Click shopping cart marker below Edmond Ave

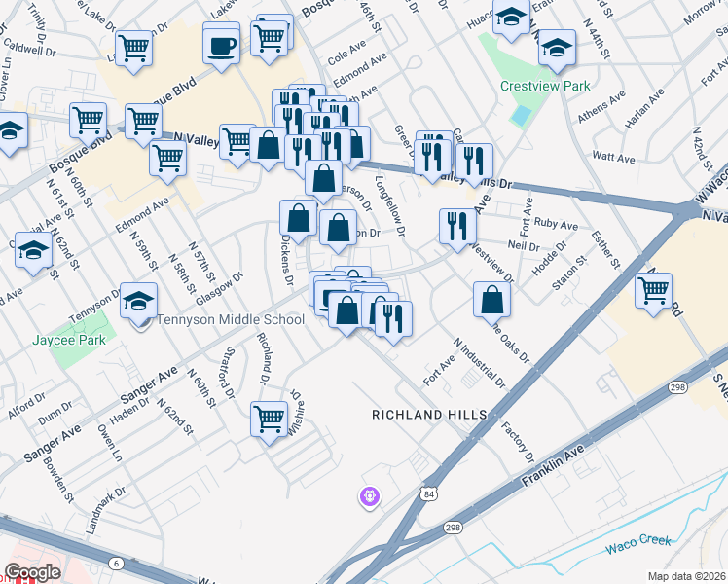(x=168, y=158)
